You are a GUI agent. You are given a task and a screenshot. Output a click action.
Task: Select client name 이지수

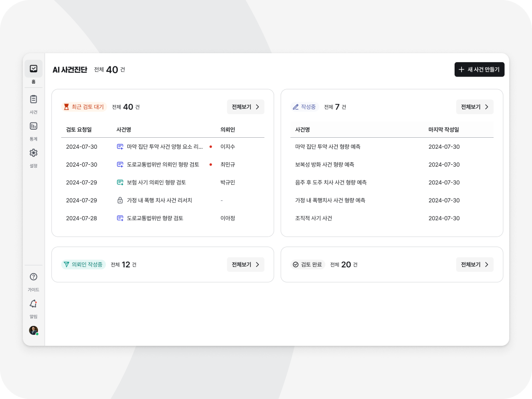coord(228,147)
